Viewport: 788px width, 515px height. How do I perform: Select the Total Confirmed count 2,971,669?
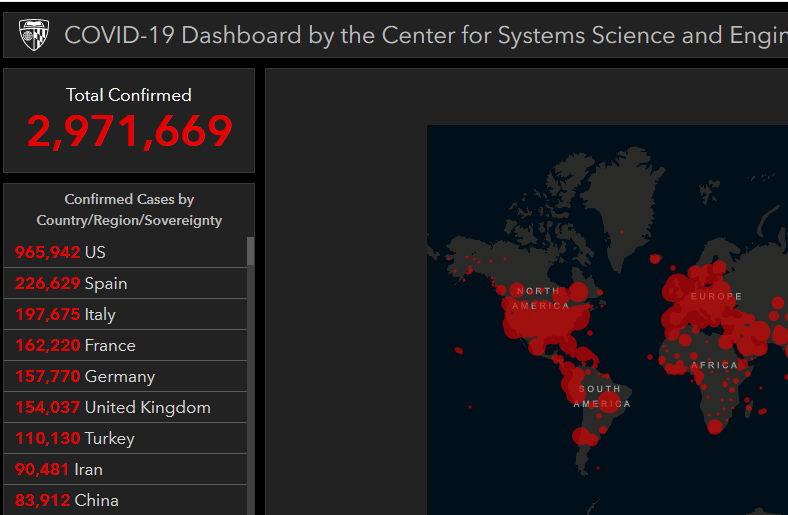[129, 131]
